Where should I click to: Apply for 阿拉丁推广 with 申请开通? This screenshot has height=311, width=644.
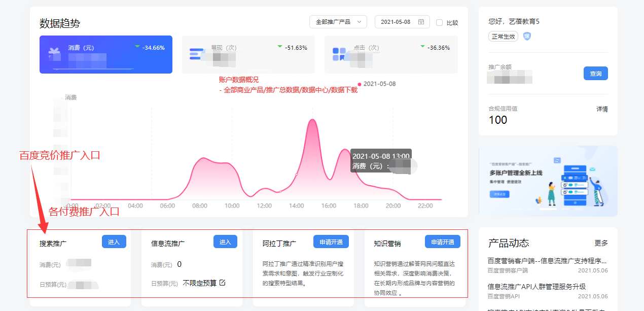331,242
